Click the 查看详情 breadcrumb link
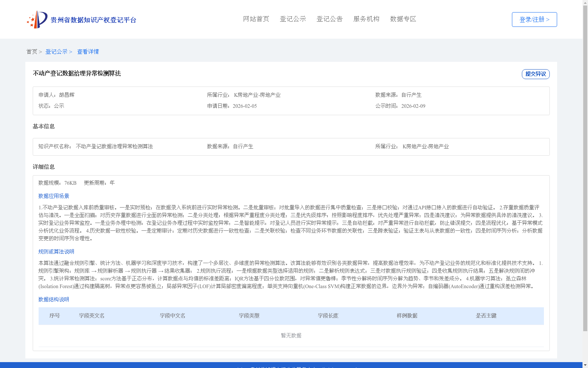The width and height of the screenshot is (588, 368). click(x=88, y=52)
